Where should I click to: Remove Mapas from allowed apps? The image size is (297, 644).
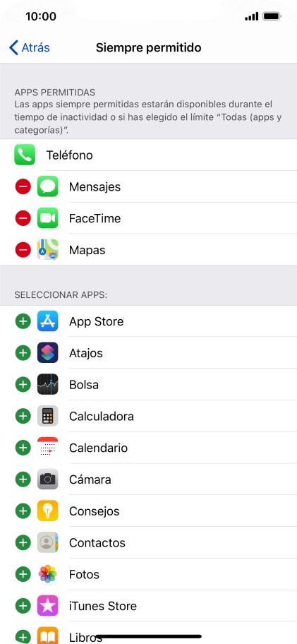23,250
